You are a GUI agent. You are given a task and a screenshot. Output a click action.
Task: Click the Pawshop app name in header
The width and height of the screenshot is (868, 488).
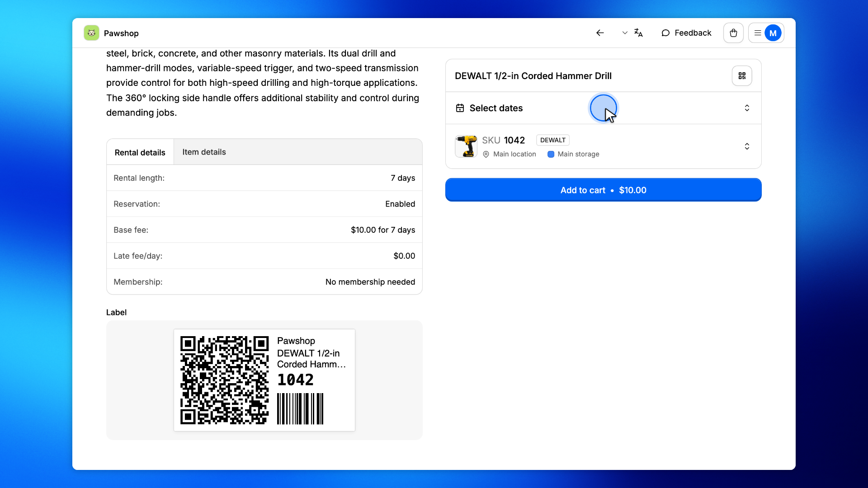point(121,33)
